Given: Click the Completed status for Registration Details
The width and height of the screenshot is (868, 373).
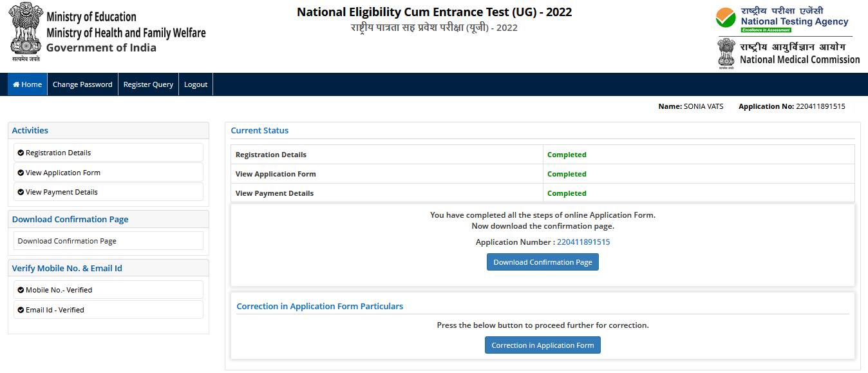Looking at the screenshot, I should click(567, 155).
